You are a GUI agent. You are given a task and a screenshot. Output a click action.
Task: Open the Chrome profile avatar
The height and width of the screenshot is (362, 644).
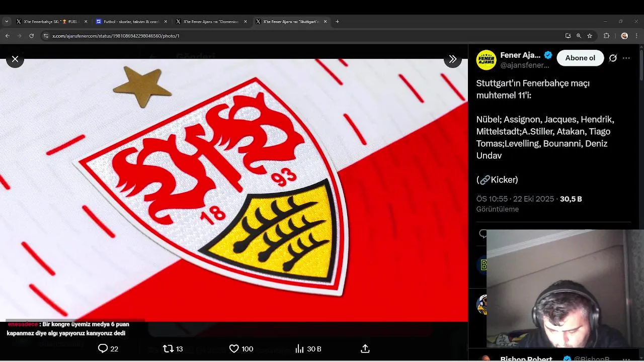[624, 36]
